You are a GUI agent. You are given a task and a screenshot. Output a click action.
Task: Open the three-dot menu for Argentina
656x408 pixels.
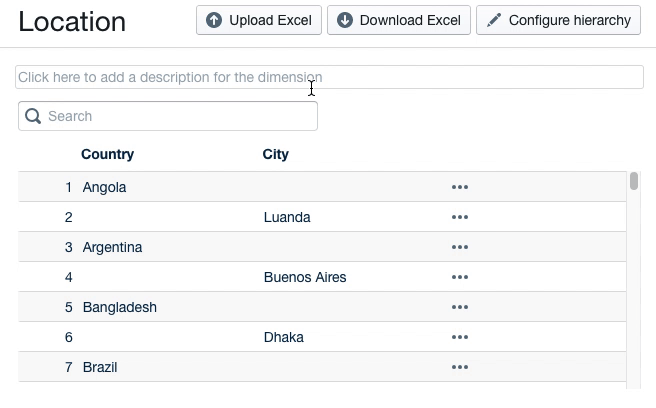pos(460,247)
